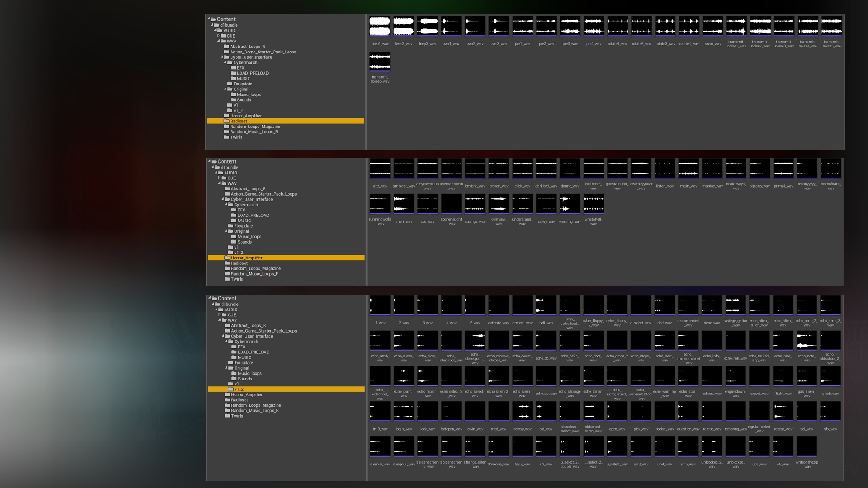The width and height of the screenshot is (868, 488).
Task: Select the transmit_noise6_wav waveform icon
Action: click(x=380, y=62)
